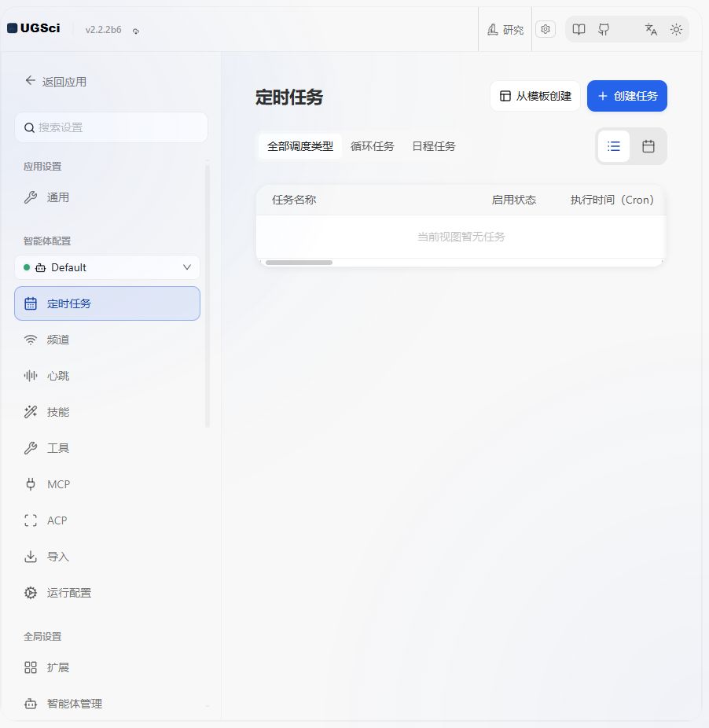The image size is (709, 728).
Task: Open 工具 settings
Action: pyautogui.click(x=107, y=448)
